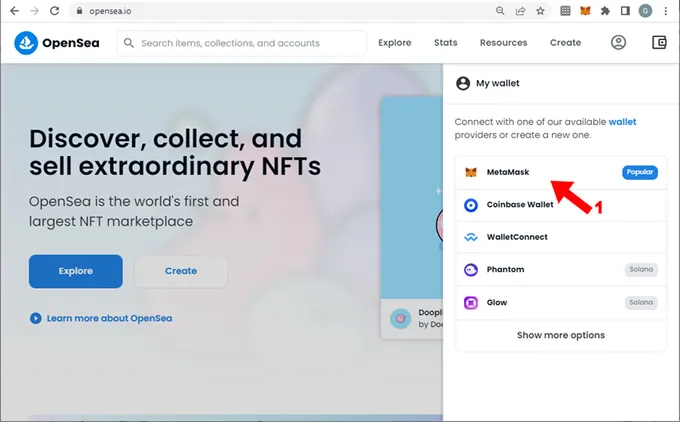Viewport: 680px width, 422px height.
Task: Open the Resources menu
Action: (x=503, y=43)
